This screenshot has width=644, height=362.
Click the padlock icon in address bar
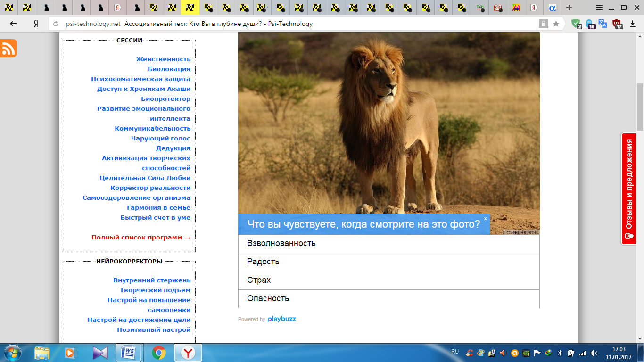coord(544,24)
